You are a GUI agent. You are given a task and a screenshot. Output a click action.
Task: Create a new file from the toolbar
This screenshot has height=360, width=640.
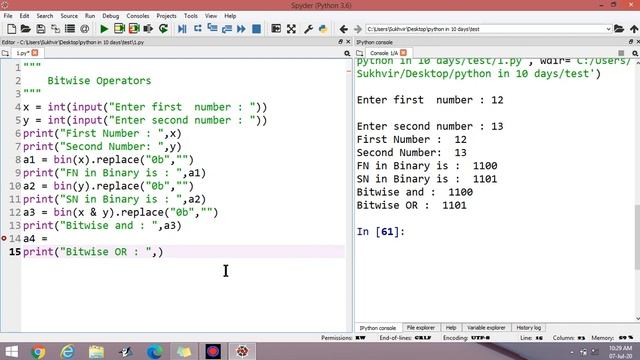pos(11,29)
